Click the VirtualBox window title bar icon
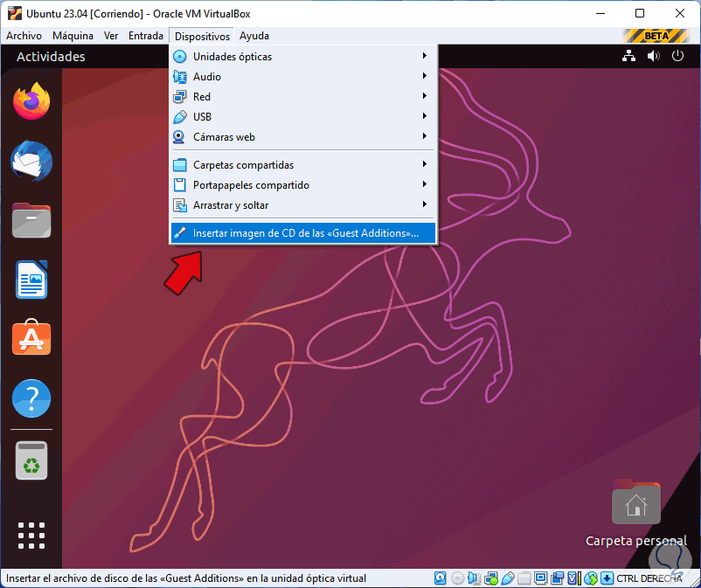 click(x=14, y=13)
